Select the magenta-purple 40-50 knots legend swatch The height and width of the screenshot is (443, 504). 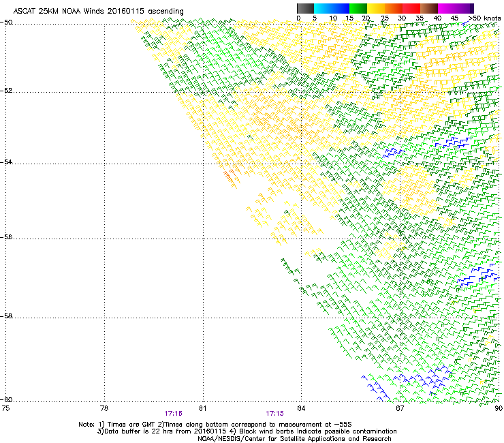(x=456, y=8)
